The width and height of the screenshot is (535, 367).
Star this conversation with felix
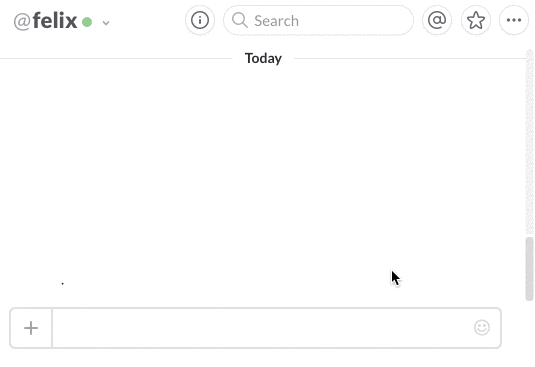tap(476, 20)
